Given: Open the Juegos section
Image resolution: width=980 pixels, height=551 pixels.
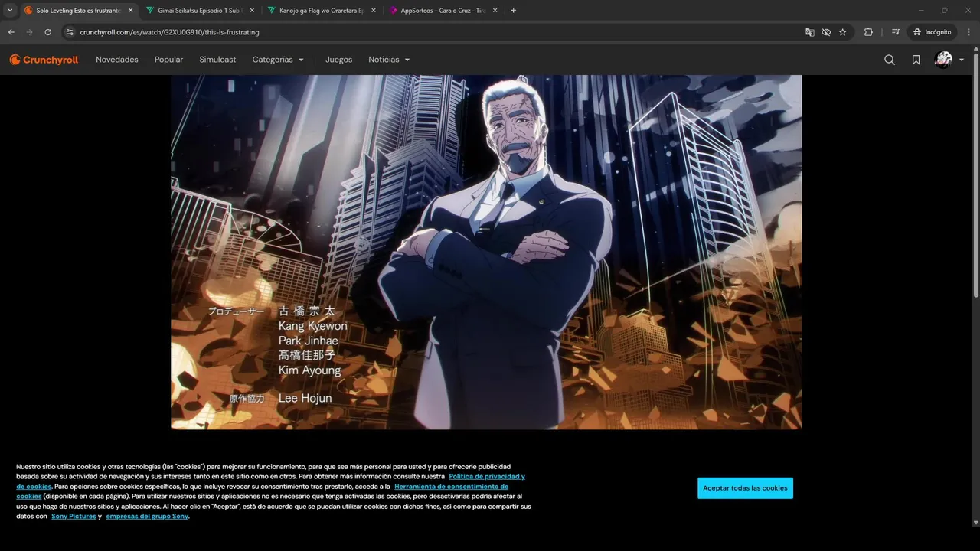Looking at the screenshot, I should (339, 60).
